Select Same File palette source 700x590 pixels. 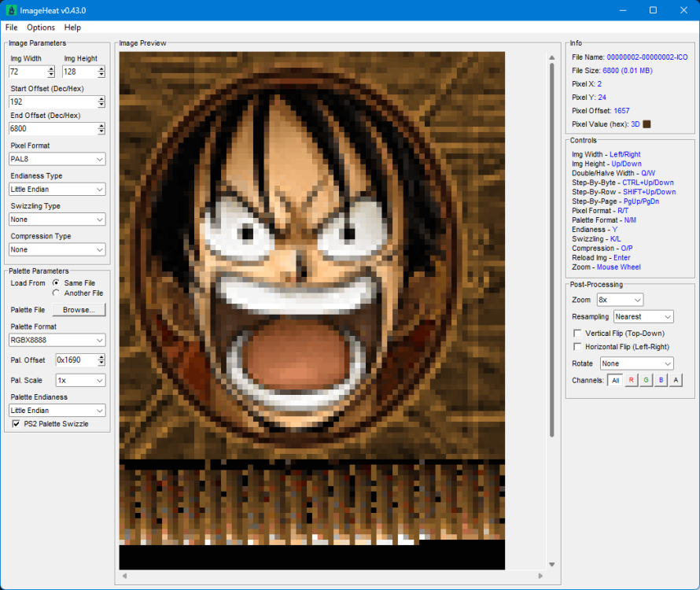coord(56,282)
